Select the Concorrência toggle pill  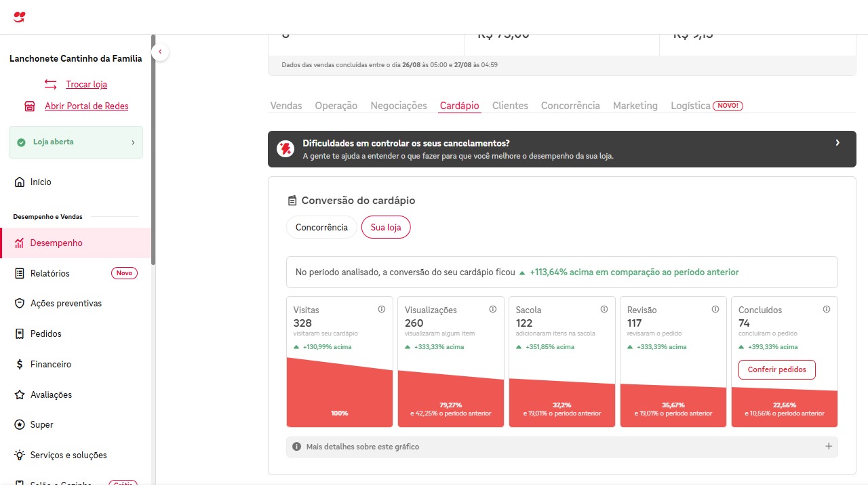coord(321,228)
